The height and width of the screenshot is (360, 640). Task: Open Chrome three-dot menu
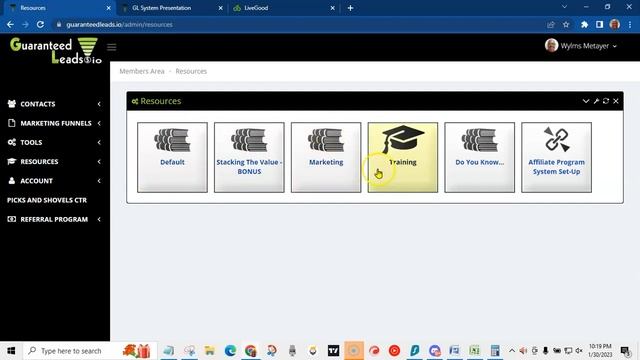[630, 24]
